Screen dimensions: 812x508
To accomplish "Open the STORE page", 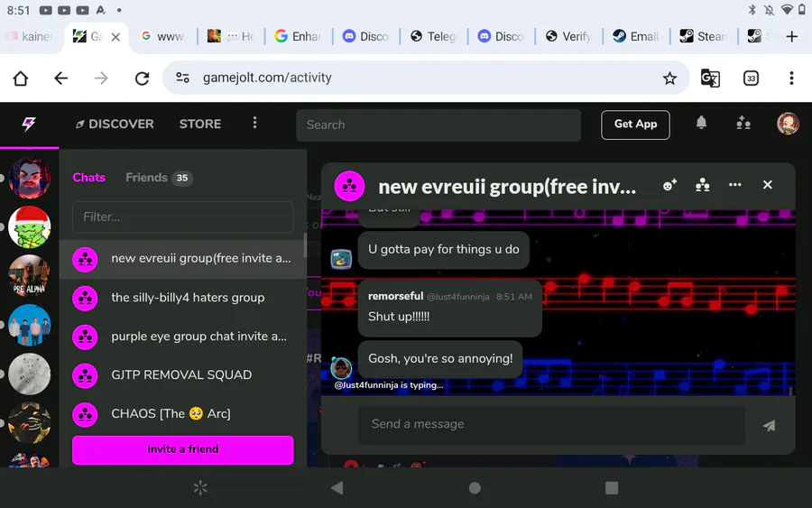I will [200, 124].
